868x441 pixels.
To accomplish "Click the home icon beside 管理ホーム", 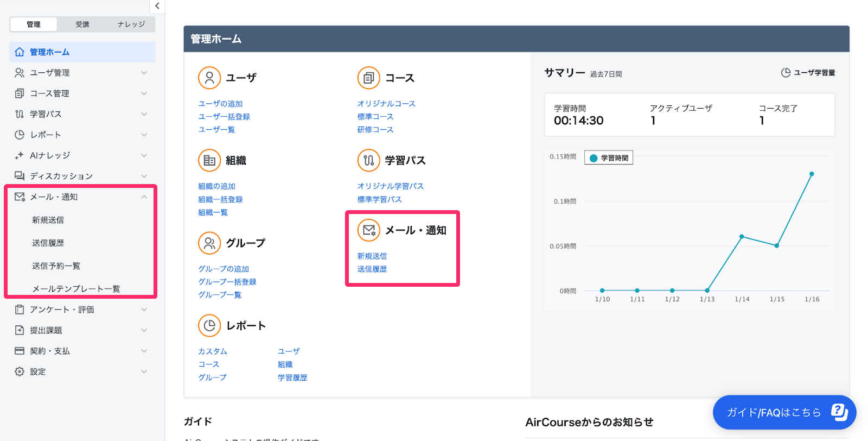I will [x=20, y=52].
